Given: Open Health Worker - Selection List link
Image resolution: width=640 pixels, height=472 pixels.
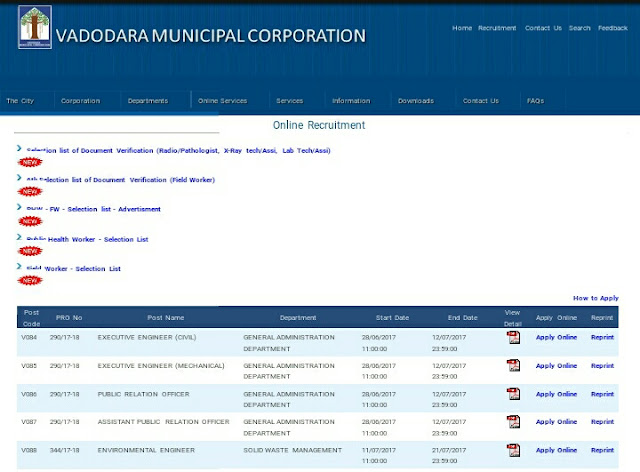Looking at the screenshot, I should (x=87, y=239).
